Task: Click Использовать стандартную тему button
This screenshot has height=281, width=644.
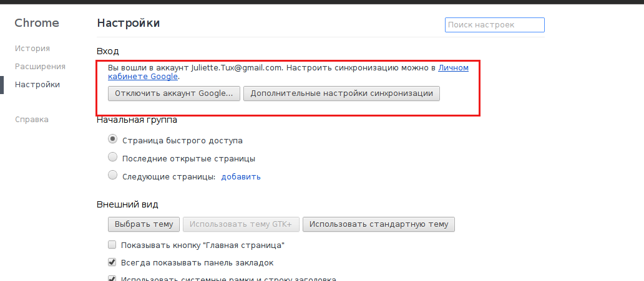Action: tap(378, 224)
